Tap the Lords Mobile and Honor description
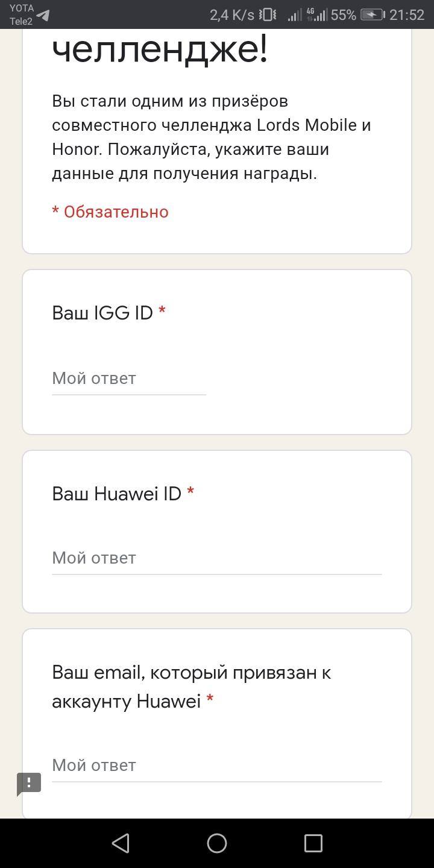 [x=211, y=137]
